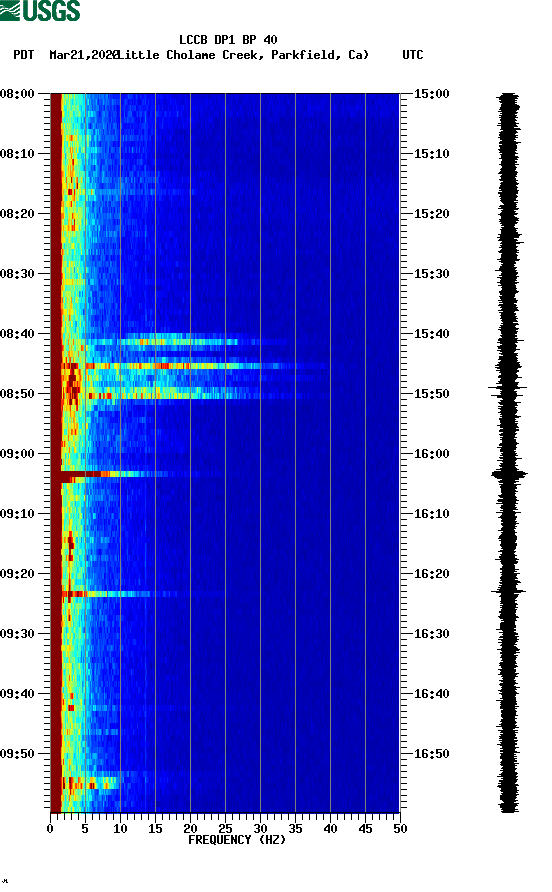552x892 pixels.
Task: Click the 08:10 PDT time label
Action: pos(18,154)
